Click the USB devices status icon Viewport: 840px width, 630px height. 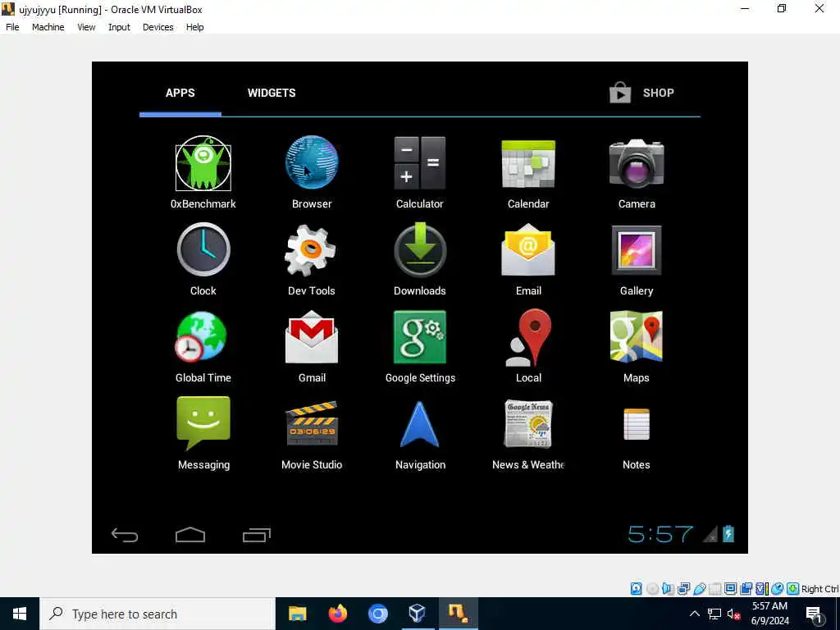pos(699,589)
